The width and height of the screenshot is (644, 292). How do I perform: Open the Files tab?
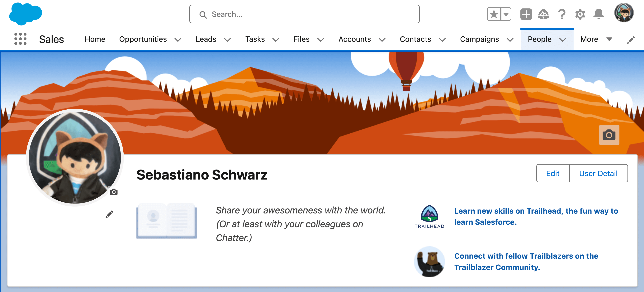click(x=301, y=39)
